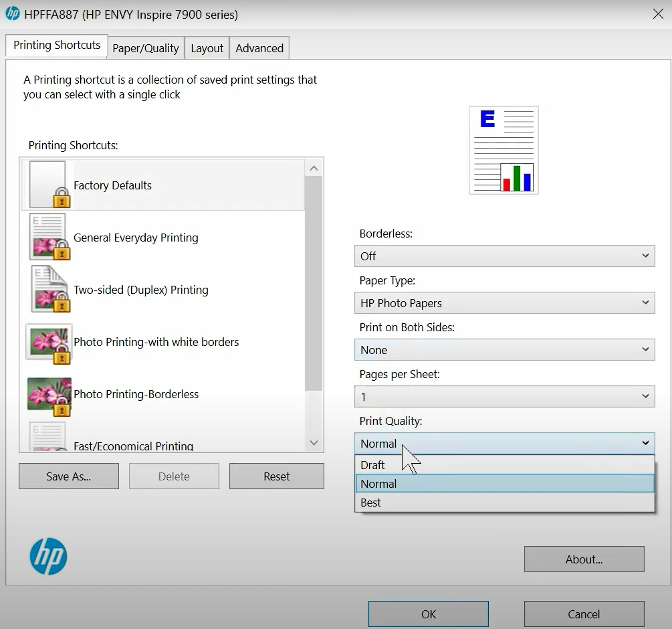This screenshot has height=629, width=672.
Task: Choose Normal option in the open list
Action: click(x=504, y=484)
